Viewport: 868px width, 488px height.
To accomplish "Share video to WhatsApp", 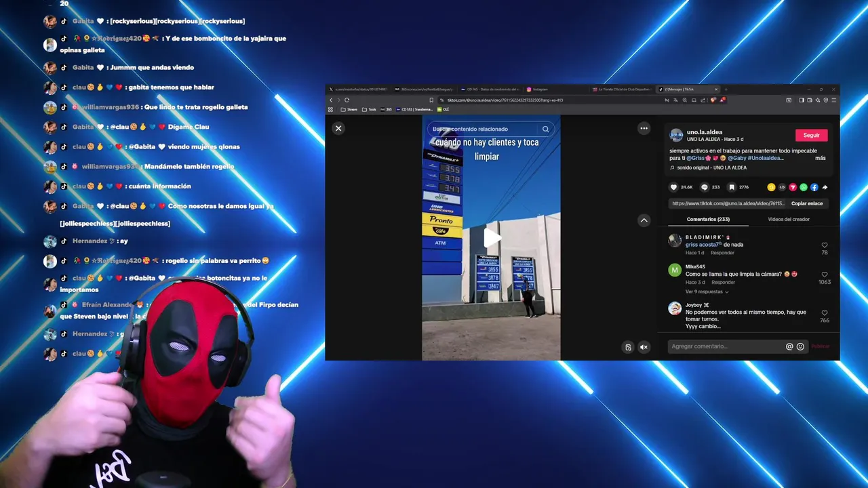I will point(804,187).
